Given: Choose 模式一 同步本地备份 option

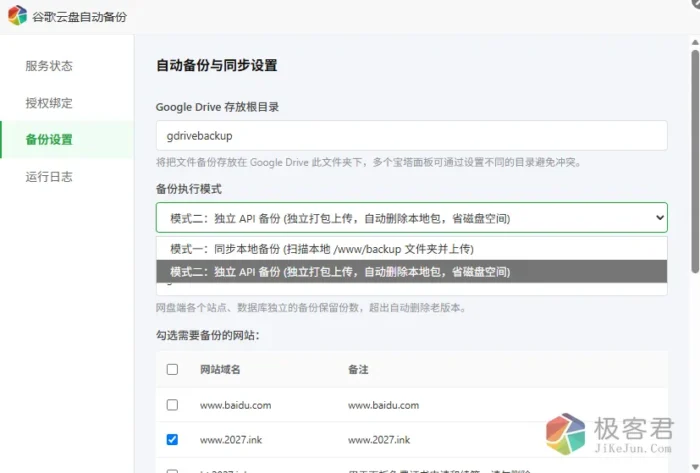Looking at the screenshot, I should [x=412, y=249].
